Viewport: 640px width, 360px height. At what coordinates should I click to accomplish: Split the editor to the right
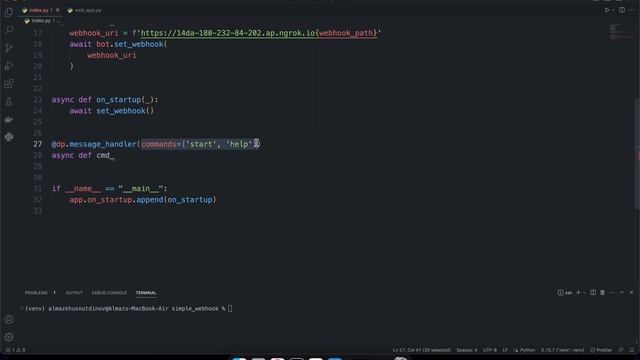coord(622,10)
